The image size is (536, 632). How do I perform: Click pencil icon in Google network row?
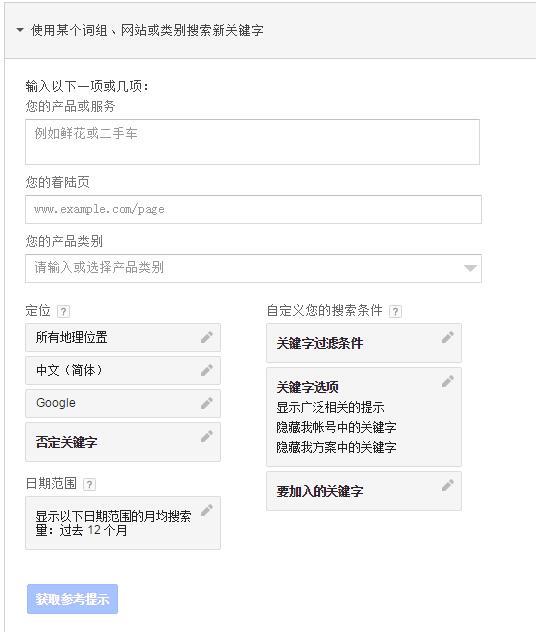pos(207,403)
